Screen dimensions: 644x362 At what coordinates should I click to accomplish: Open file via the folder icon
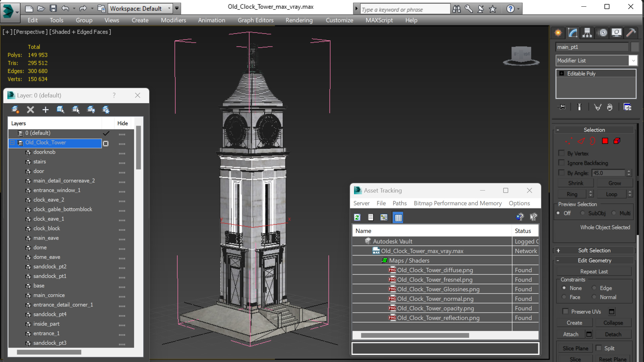pyautogui.click(x=41, y=8)
